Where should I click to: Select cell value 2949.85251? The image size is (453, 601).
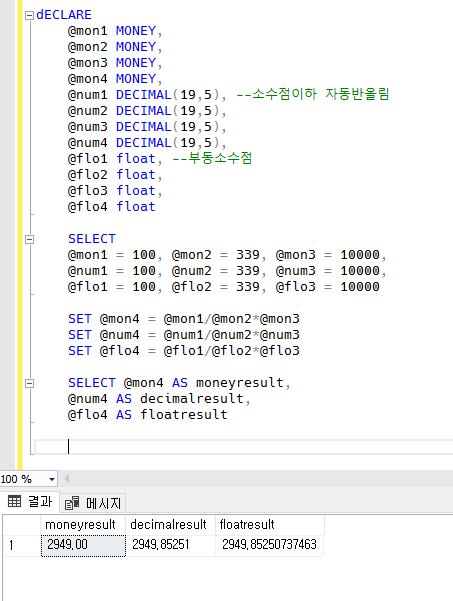click(x=171, y=545)
